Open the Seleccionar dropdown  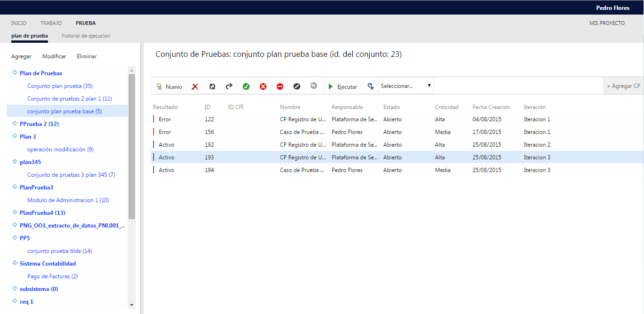click(x=406, y=86)
